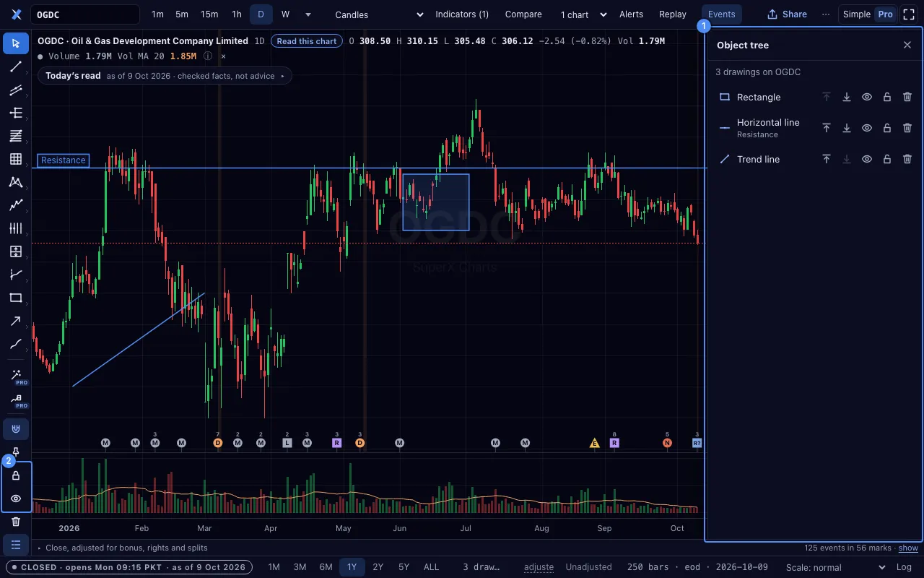Select the trend line drawing tool
Image resolution: width=924 pixels, height=578 pixels.
click(x=16, y=66)
